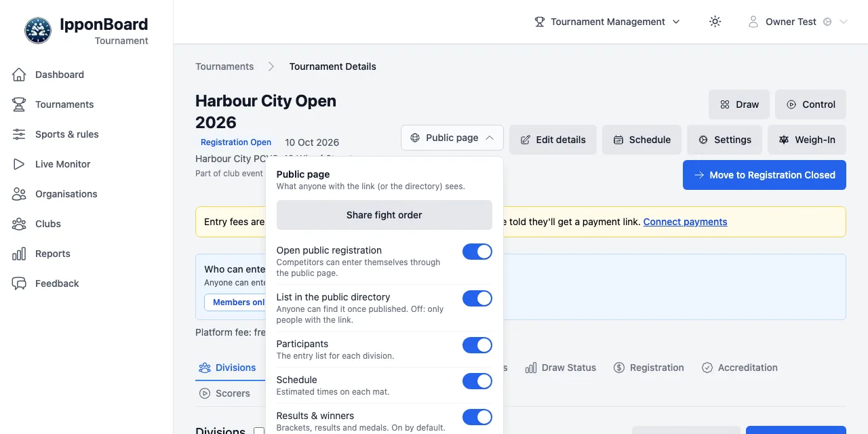Click the checkmark icon on Accreditation tab
868x434 pixels.
[707, 368]
